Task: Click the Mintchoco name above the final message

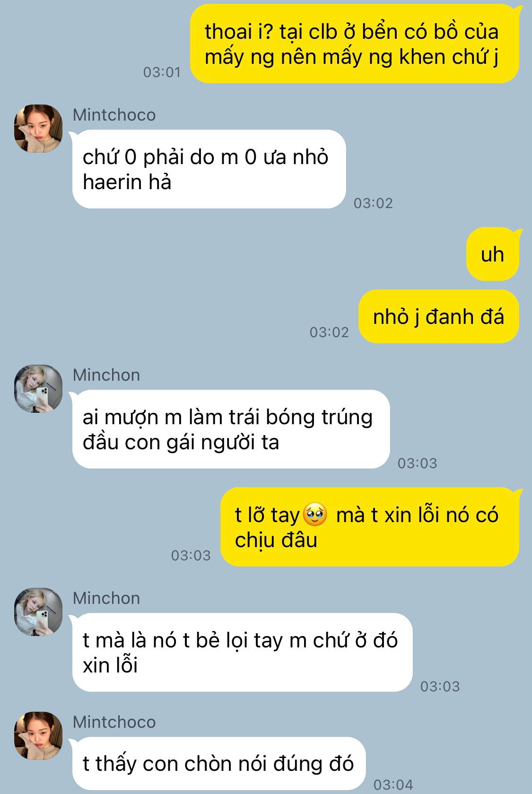Action: coord(114,722)
